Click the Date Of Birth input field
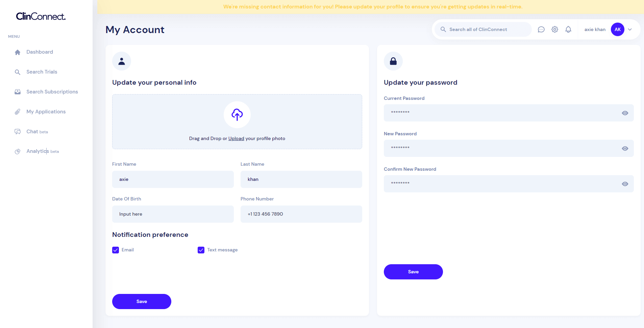The height and width of the screenshot is (328, 644). click(x=173, y=214)
